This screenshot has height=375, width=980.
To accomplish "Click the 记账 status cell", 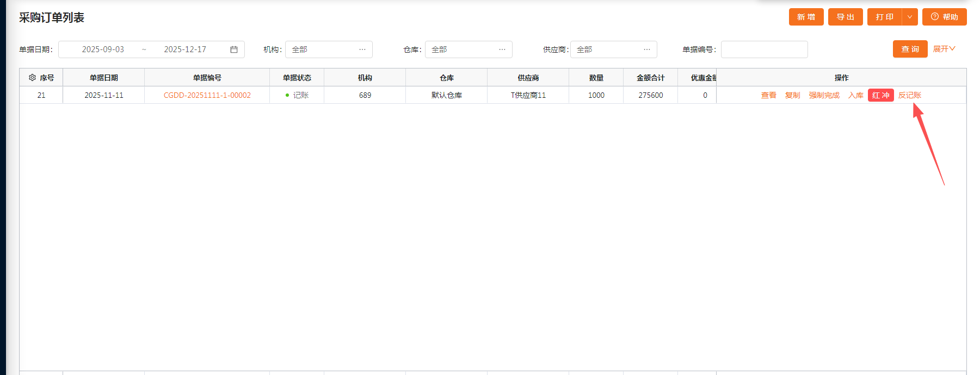I will [297, 95].
